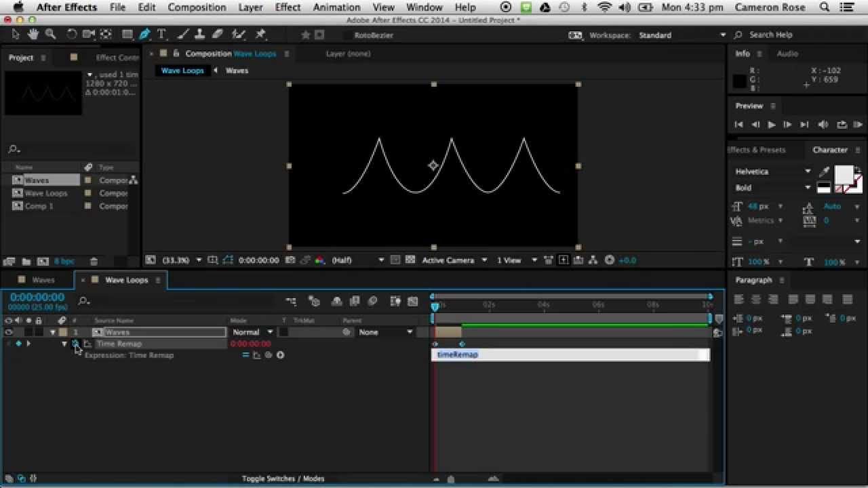Click the Character fill color swatch
Image resolution: width=868 pixels, height=488 pixels.
click(x=844, y=176)
